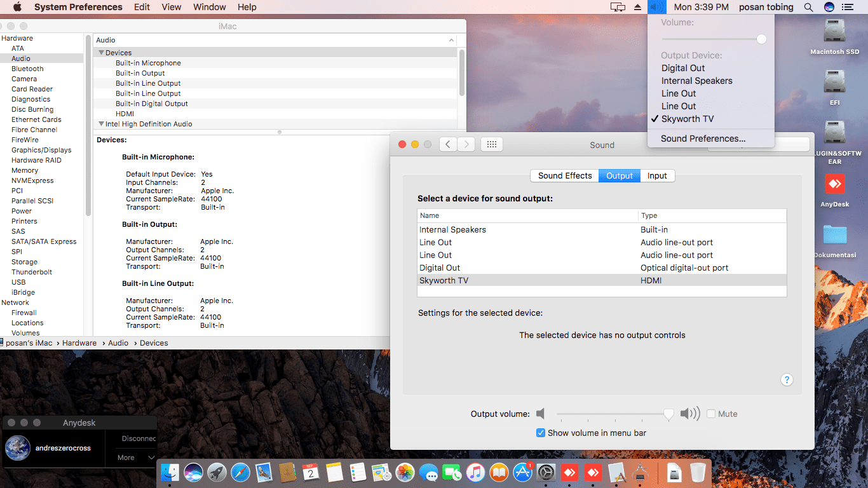Select the Dokumentasi folder on desktop
This screenshot has height=488, width=868.
point(834,235)
